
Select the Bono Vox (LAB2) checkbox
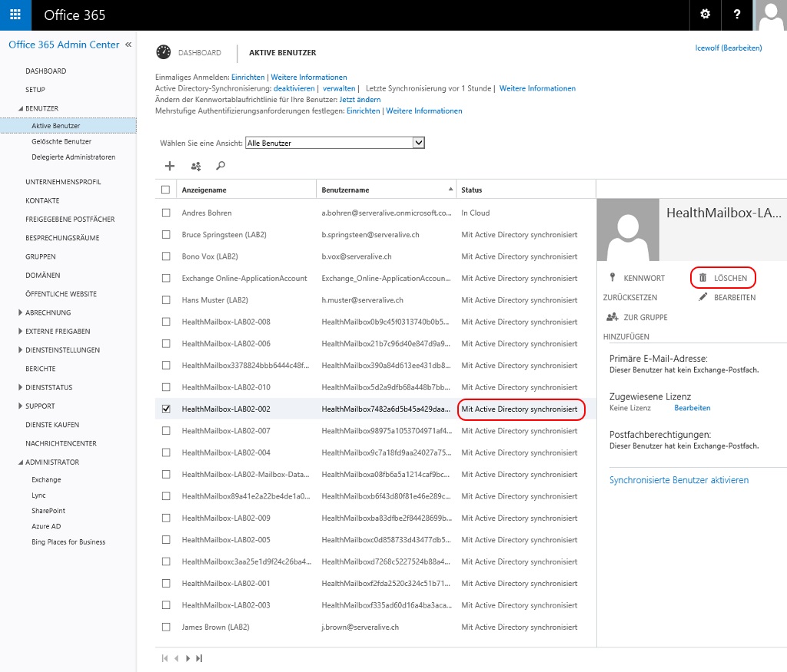166,257
